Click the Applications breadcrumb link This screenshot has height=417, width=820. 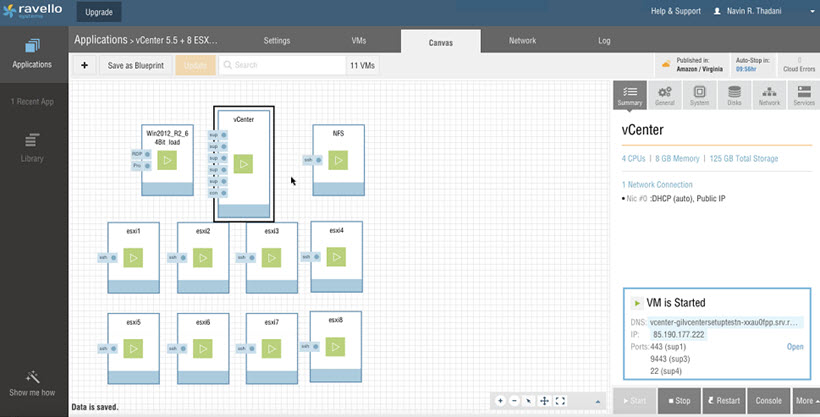click(x=100, y=40)
